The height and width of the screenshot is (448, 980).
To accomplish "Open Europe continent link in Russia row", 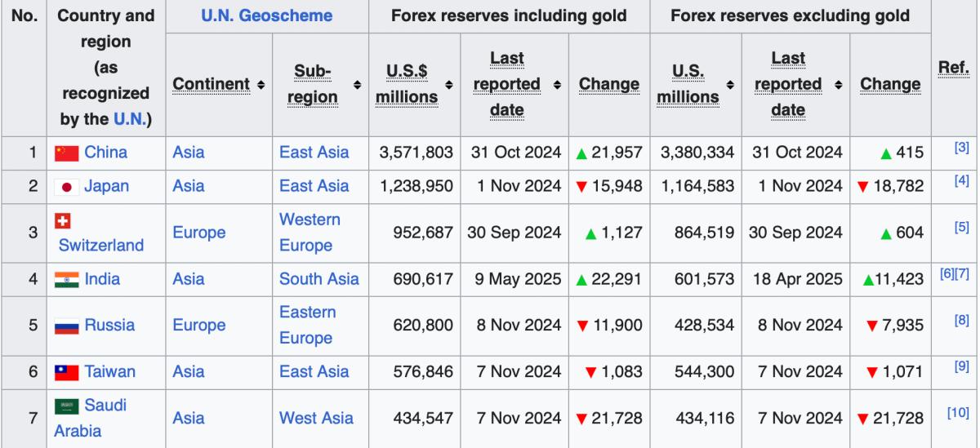I will (x=198, y=327).
